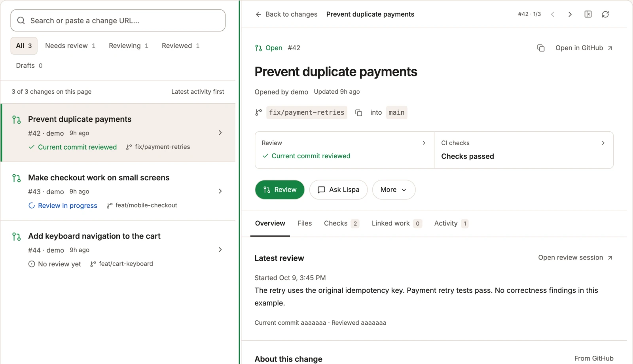Click Back to changes link
The width and height of the screenshot is (633, 364).
[286, 14]
